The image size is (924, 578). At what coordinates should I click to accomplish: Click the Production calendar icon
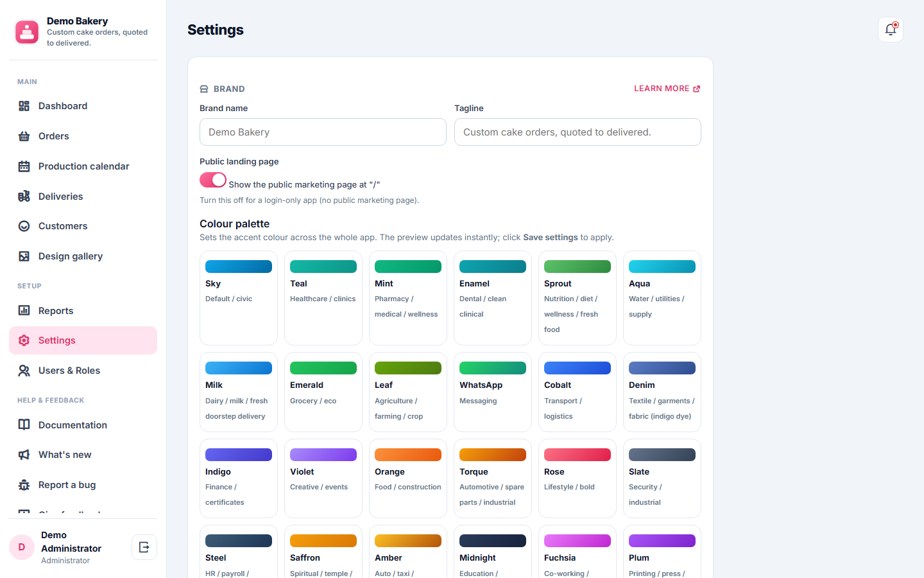coord(24,166)
